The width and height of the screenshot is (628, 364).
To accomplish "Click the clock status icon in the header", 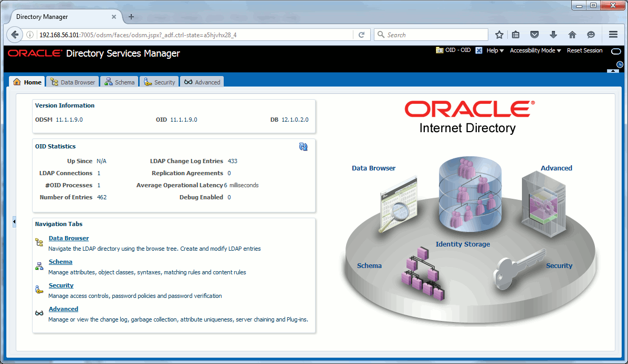I will coord(620,65).
